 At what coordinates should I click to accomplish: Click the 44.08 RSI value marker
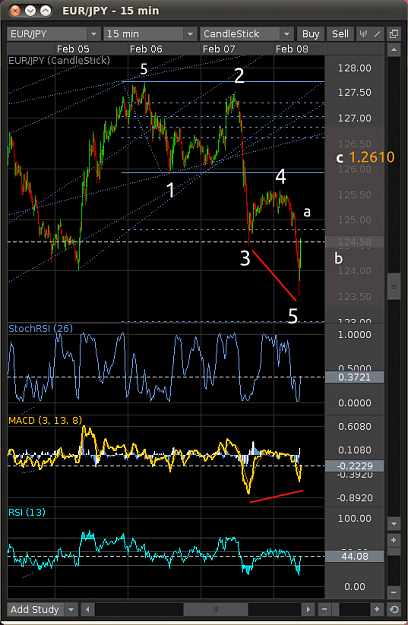pos(355,556)
